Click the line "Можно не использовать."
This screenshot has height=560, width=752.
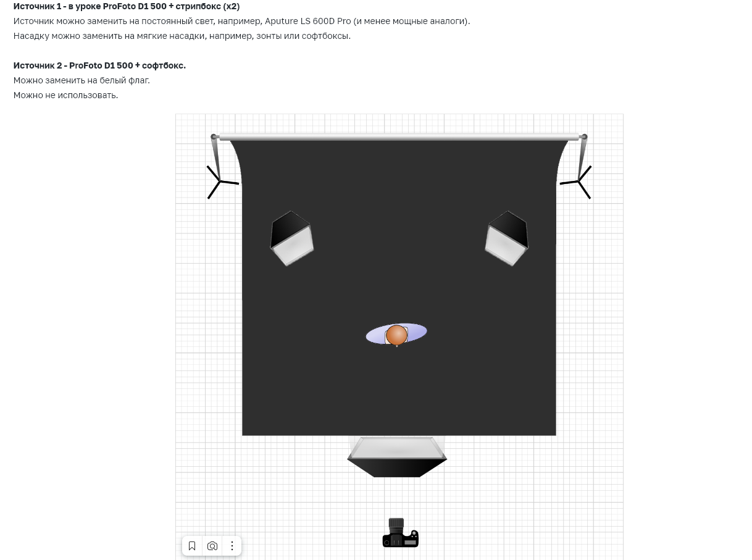coord(65,95)
